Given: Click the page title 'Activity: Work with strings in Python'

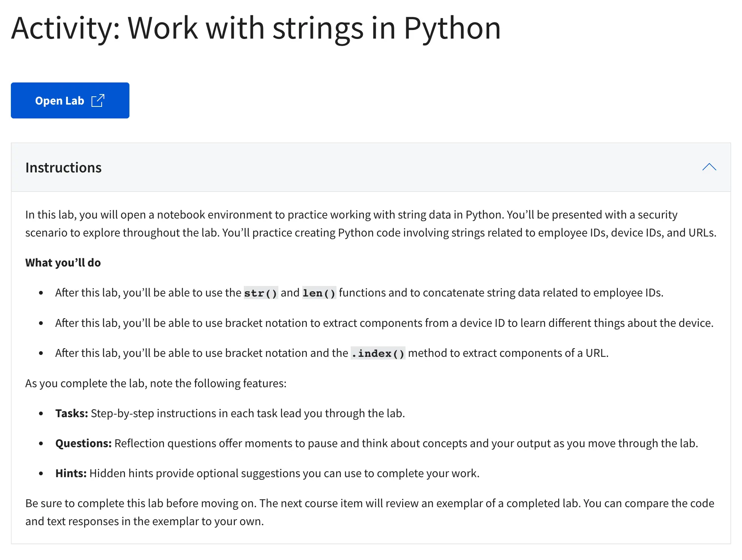Looking at the screenshot, I should (256, 28).
